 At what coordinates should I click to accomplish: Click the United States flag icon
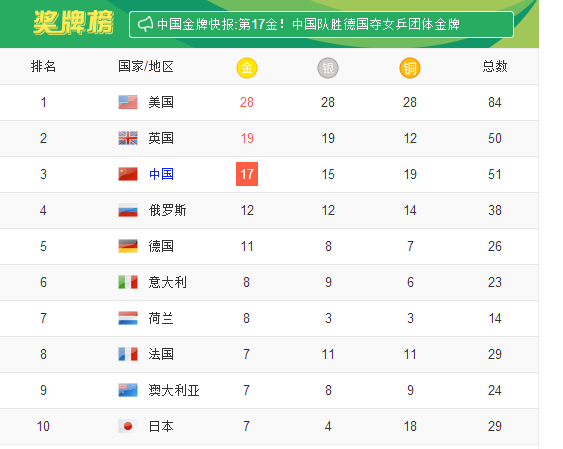[128, 102]
